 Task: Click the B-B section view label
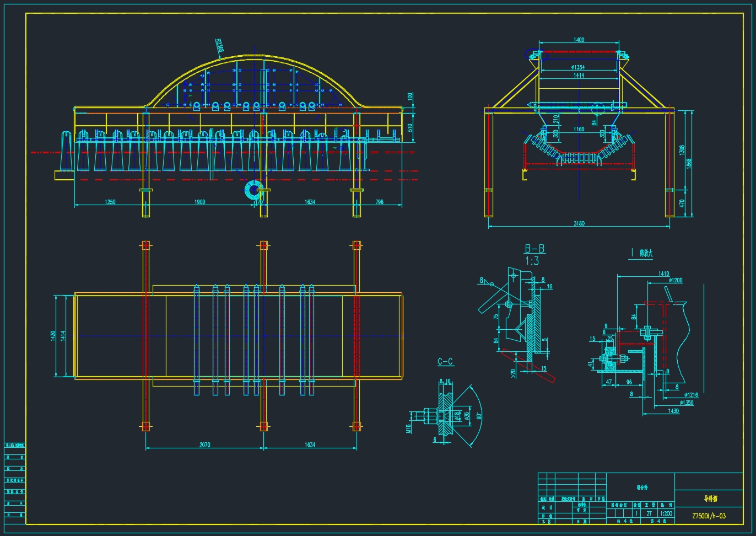coord(534,249)
